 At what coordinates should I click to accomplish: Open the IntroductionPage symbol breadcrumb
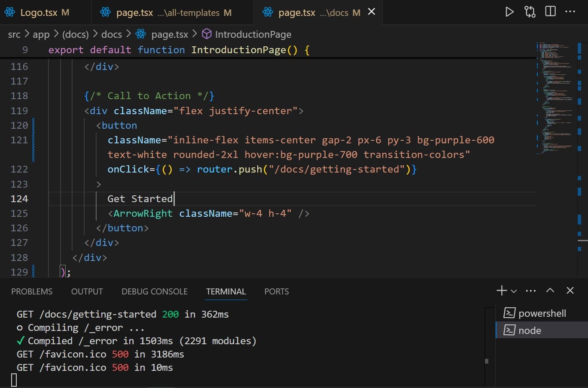(x=253, y=34)
